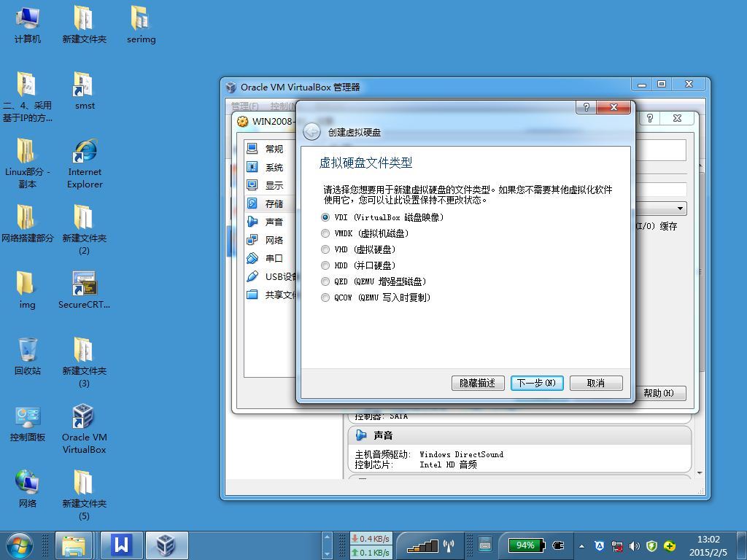Expand the dropdown above I/O 缓存 option
This screenshot has width=747, height=560.
click(680, 208)
